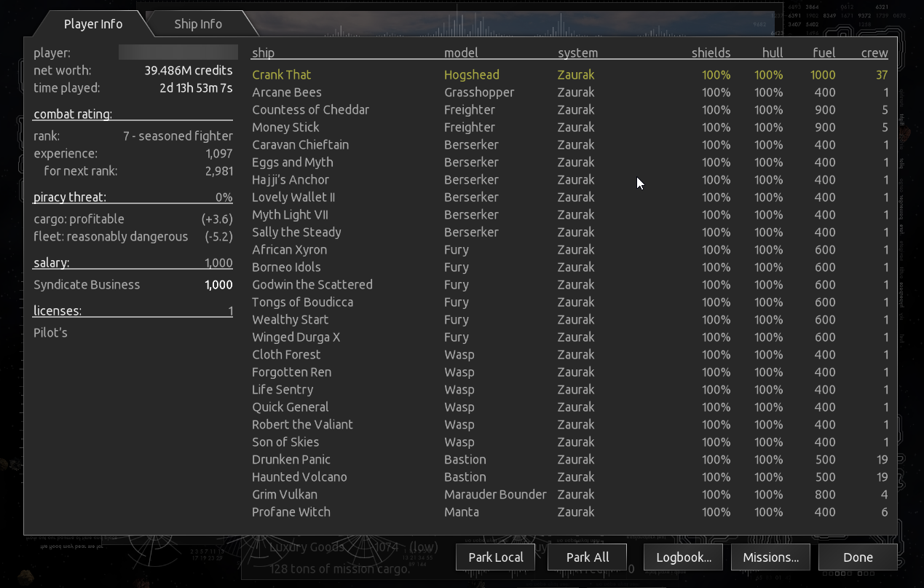
Task: Select the ship Money Stick
Action: pyautogui.click(x=570, y=128)
